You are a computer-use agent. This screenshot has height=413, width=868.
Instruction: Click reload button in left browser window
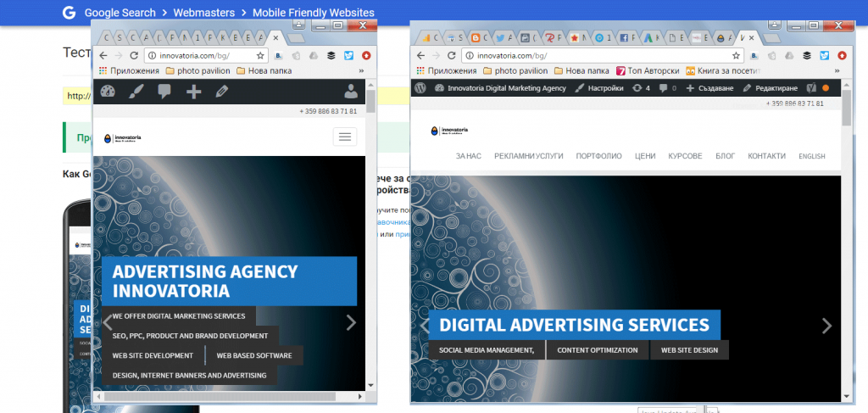[133, 55]
